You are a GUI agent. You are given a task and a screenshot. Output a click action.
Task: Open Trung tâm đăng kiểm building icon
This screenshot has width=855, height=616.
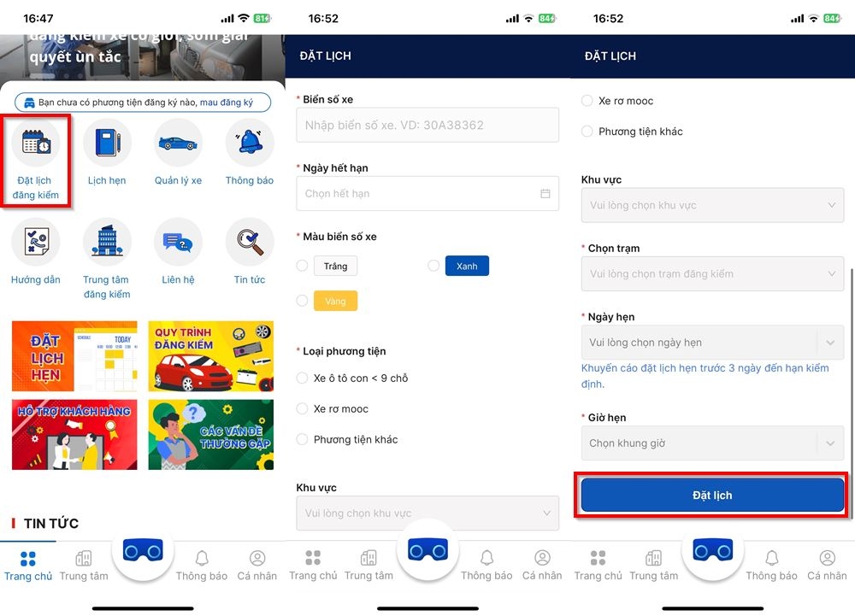coord(107,242)
